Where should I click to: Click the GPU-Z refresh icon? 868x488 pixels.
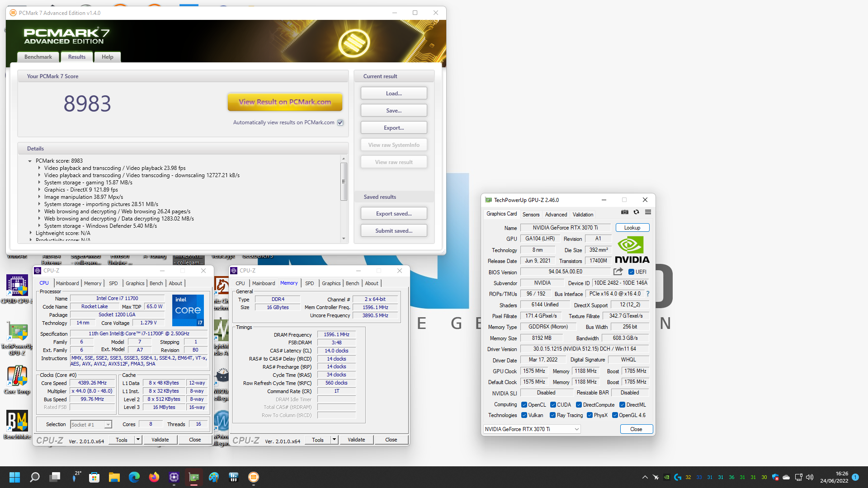click(636, 212)
